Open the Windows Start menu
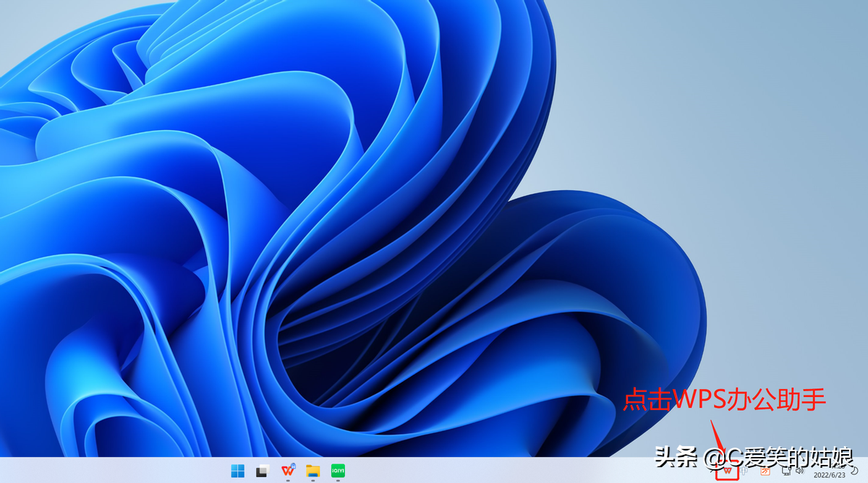868x483 pixels. (237, 471)
